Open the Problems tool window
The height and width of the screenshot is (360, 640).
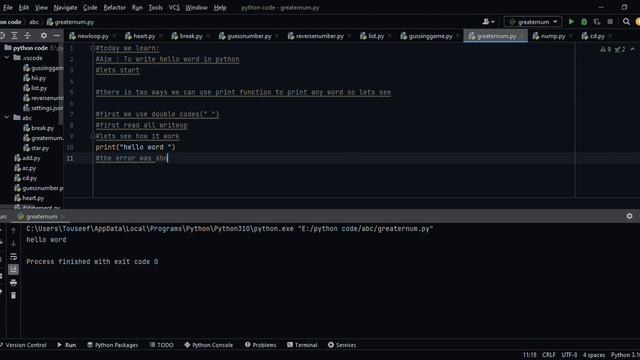[260, 345]
